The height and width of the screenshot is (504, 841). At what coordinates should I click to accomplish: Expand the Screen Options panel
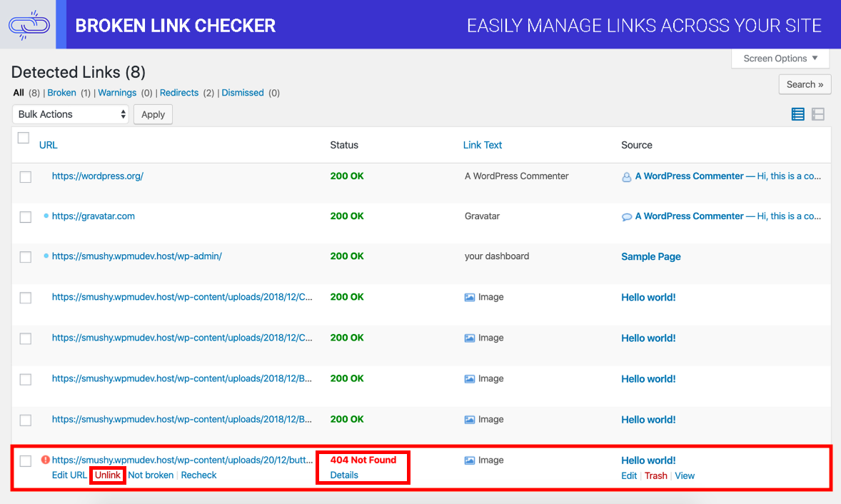780,59
